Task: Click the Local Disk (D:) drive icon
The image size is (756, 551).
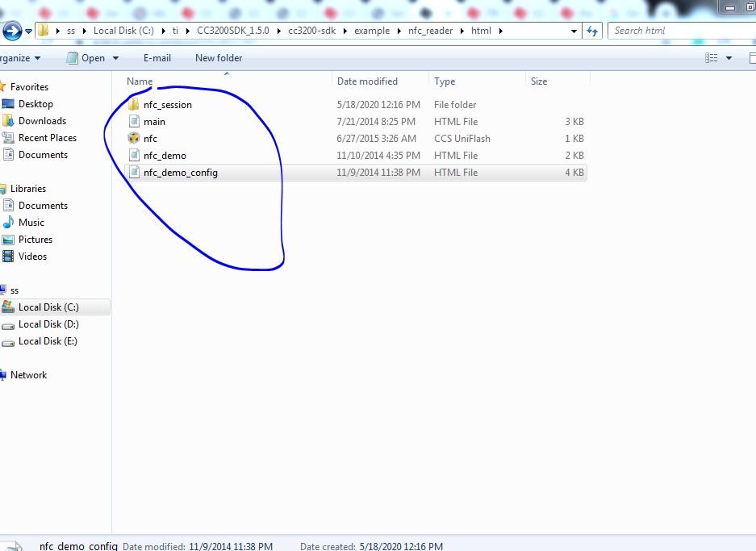Action: 8,325
